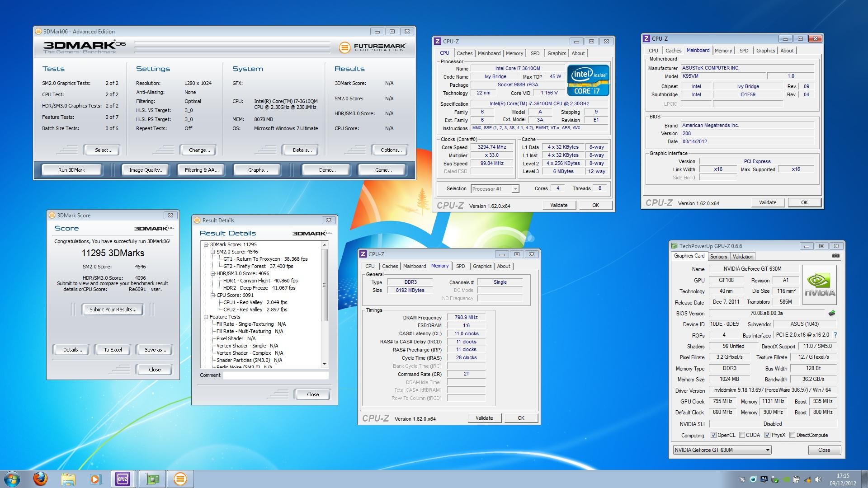
Task: Click the Comment input field
Action: 276,375
